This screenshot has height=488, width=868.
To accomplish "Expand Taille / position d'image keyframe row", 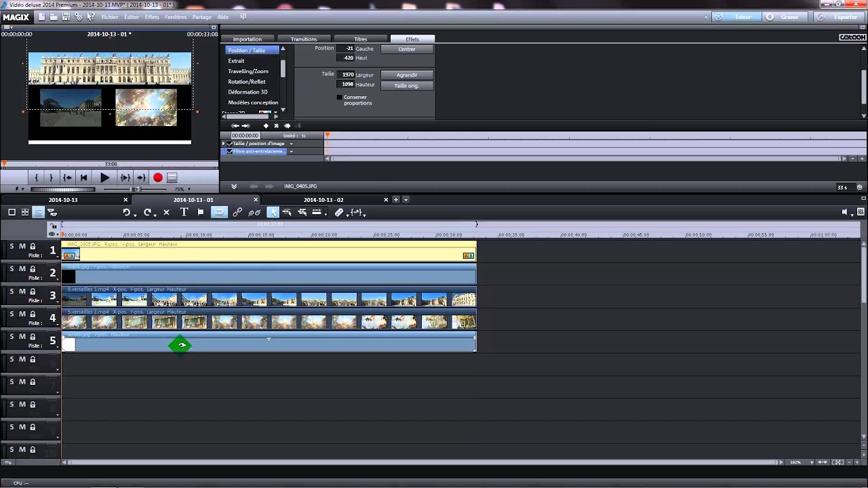I will tap(224, 144).
